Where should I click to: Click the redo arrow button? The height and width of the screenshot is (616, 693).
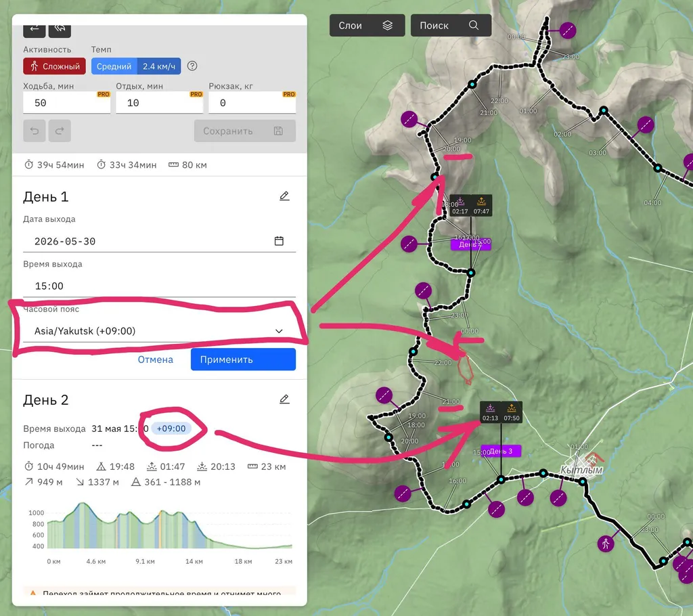pos(60,131)
